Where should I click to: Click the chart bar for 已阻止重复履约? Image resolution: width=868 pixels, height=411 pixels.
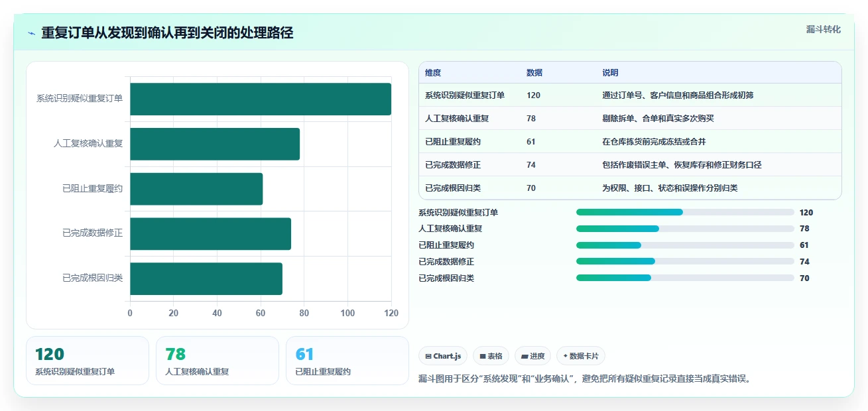click(196, 189)
